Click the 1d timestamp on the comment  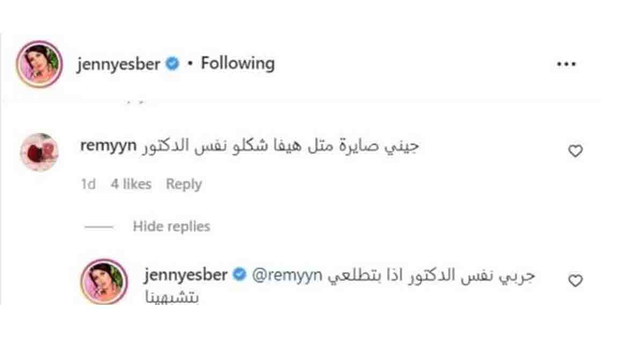pos(88,185)
